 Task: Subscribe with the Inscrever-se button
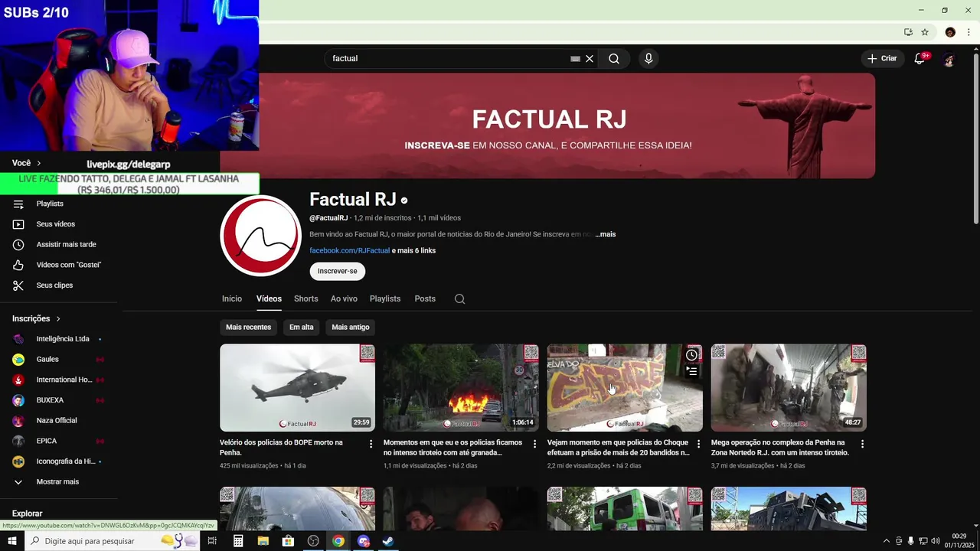338,272
